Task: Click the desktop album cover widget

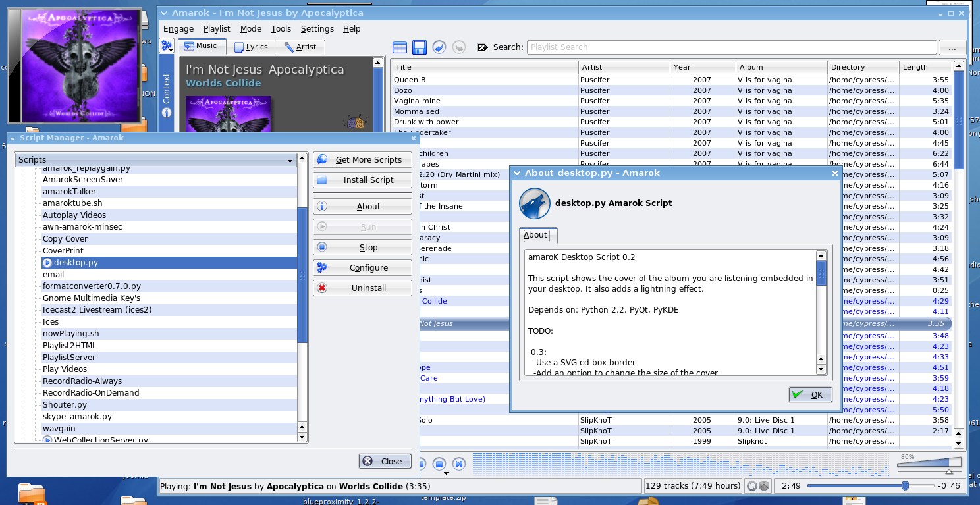Action: pos(74,65)
